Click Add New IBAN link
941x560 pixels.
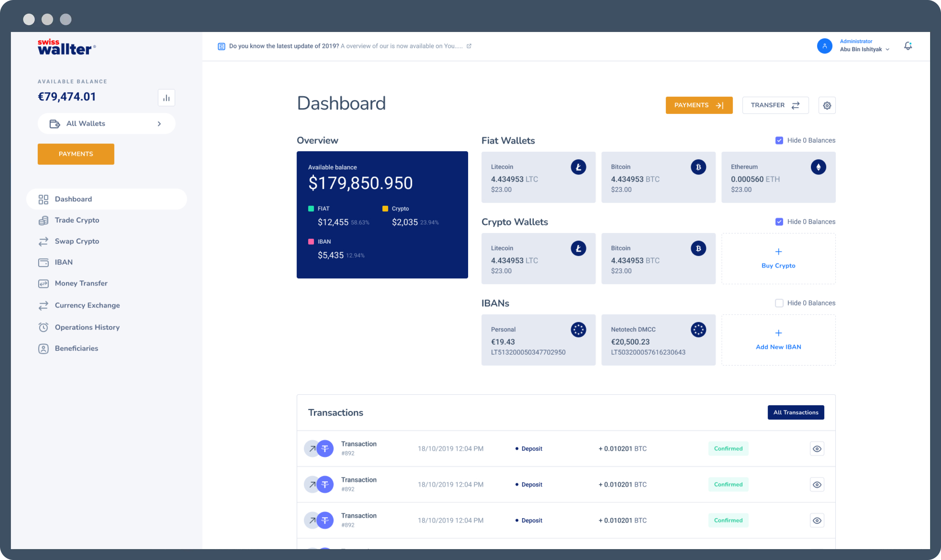click(778, 347)
